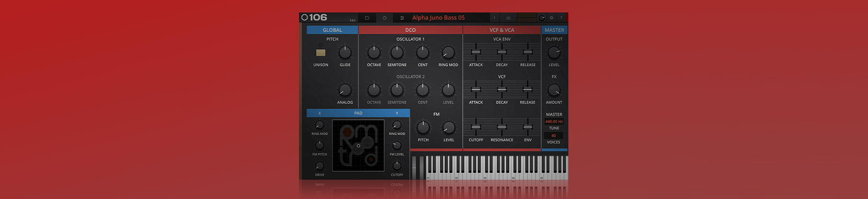868x199 pixels.
Task: Open the help question mark icon
Action: (561, 18)
